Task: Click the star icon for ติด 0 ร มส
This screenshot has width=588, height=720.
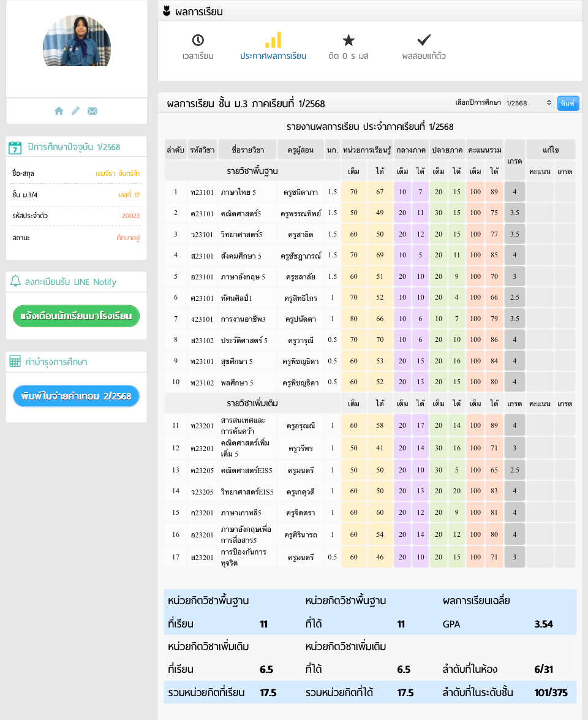Action: (x=349, y=40)
